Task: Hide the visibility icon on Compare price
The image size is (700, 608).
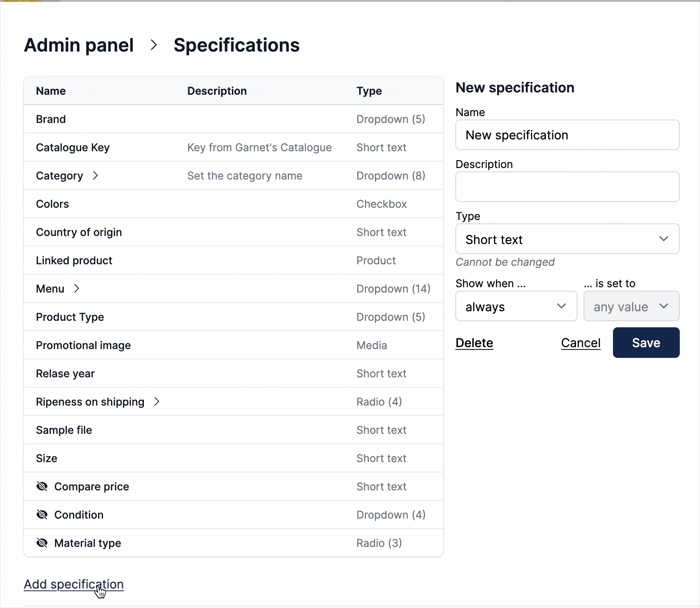Action: tap(42, 486)
